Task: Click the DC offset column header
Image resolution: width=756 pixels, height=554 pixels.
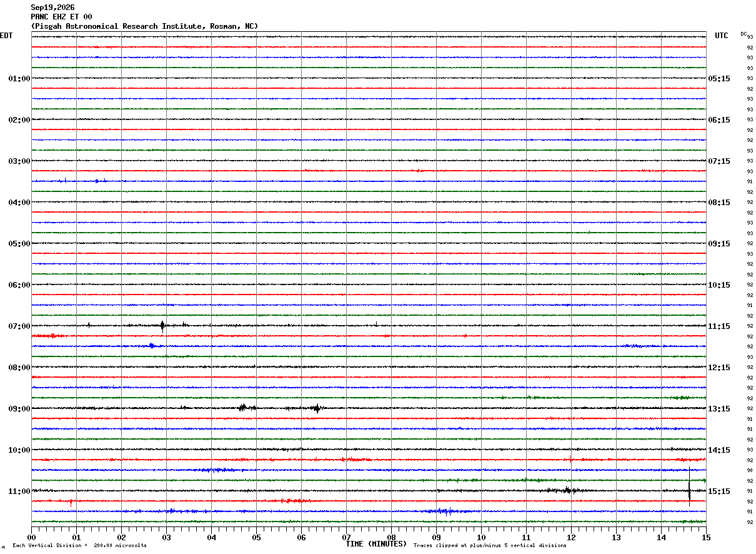Action: tap(744, 34)
